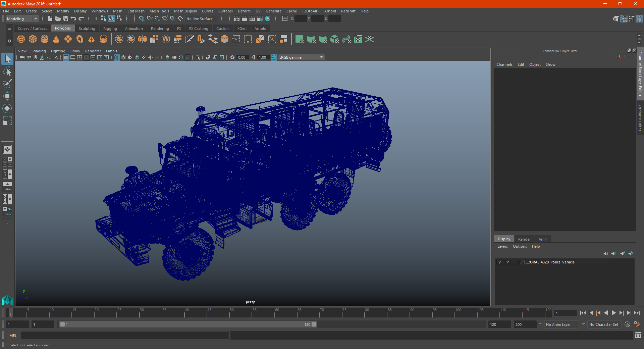Select the Polygon Sphere shelf icon
The width and height of the screenshot is (644, 349).
click(x=21, y=39)
